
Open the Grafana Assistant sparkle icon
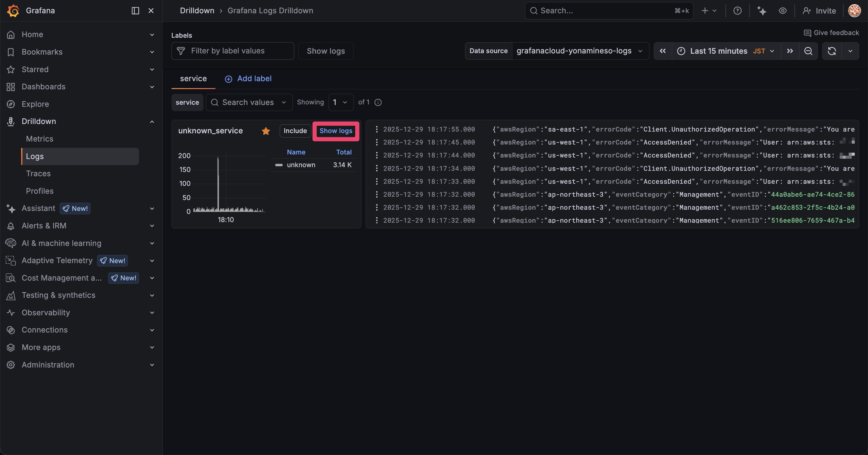[762, 11]
